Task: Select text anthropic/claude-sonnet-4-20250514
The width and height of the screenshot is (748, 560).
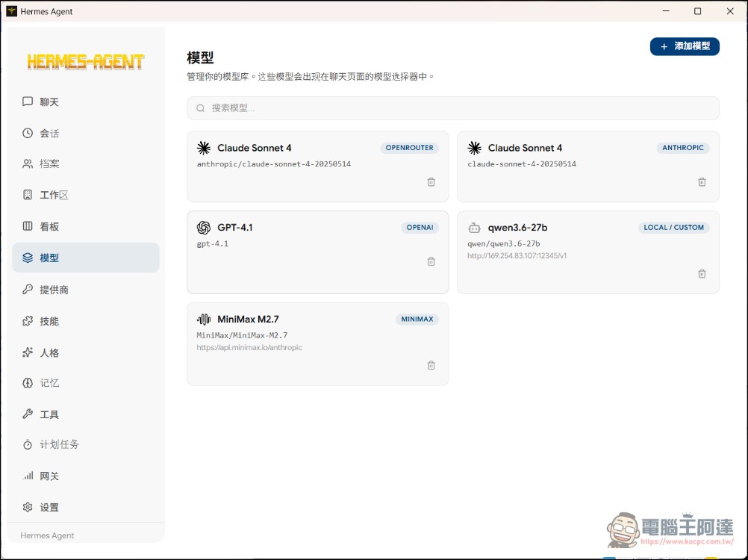Action: pyautogui.click(x=274, y=164)
